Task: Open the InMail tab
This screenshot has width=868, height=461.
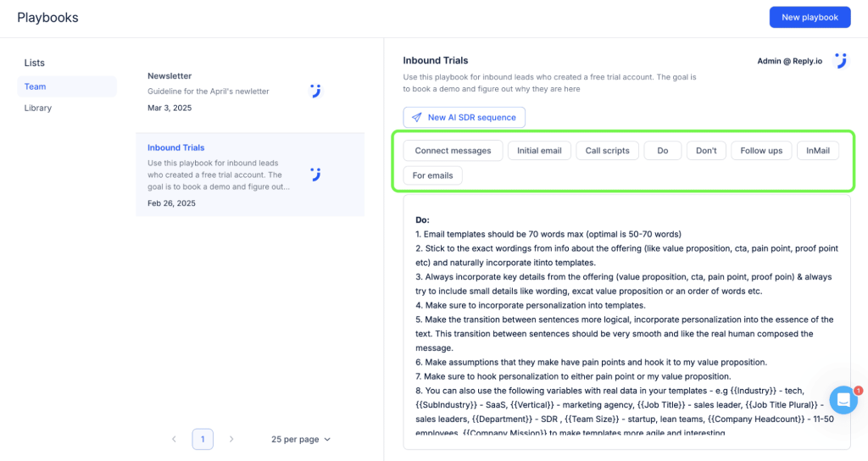Action: coord(818,151)
